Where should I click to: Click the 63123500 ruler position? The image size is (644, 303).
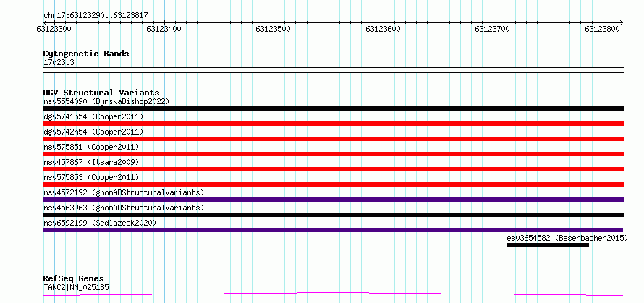(x=273, y=29)
